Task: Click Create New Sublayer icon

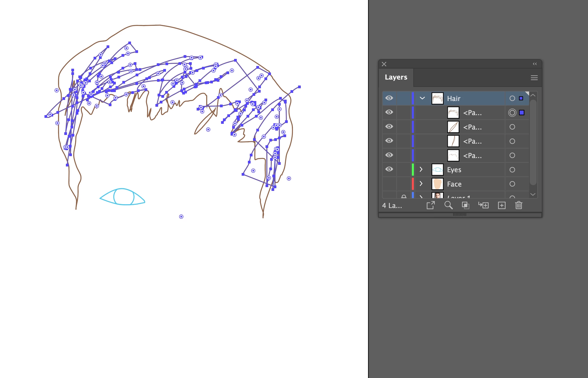Action: [483, 205]
